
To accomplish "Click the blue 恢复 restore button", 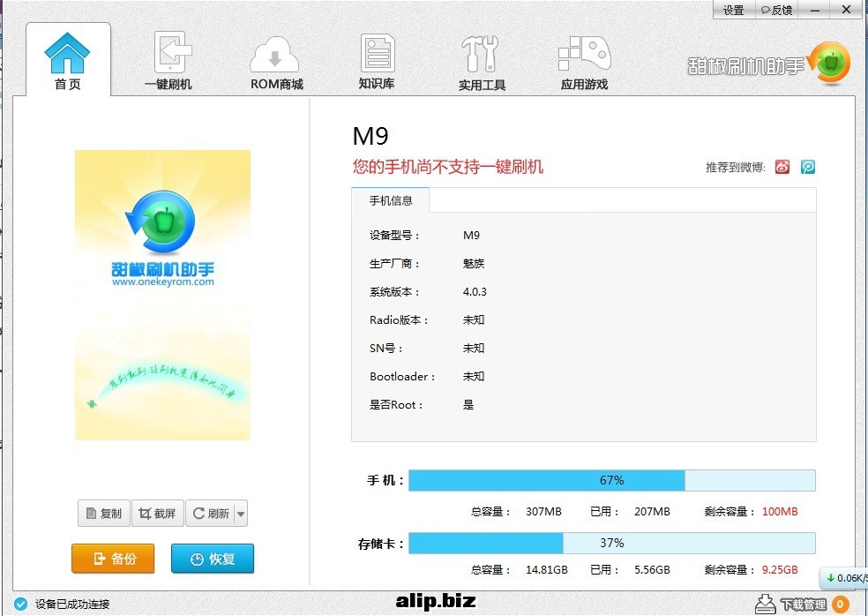I will (213, 559).
